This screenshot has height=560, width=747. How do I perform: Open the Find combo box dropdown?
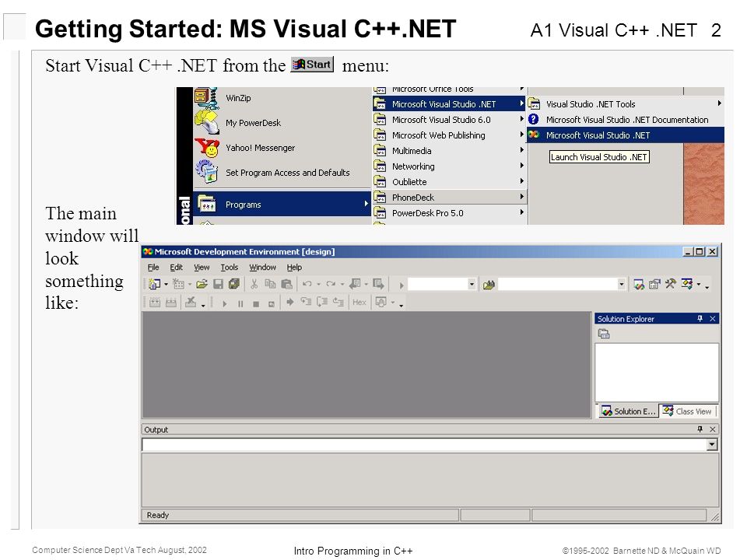[x=621, y=285]
